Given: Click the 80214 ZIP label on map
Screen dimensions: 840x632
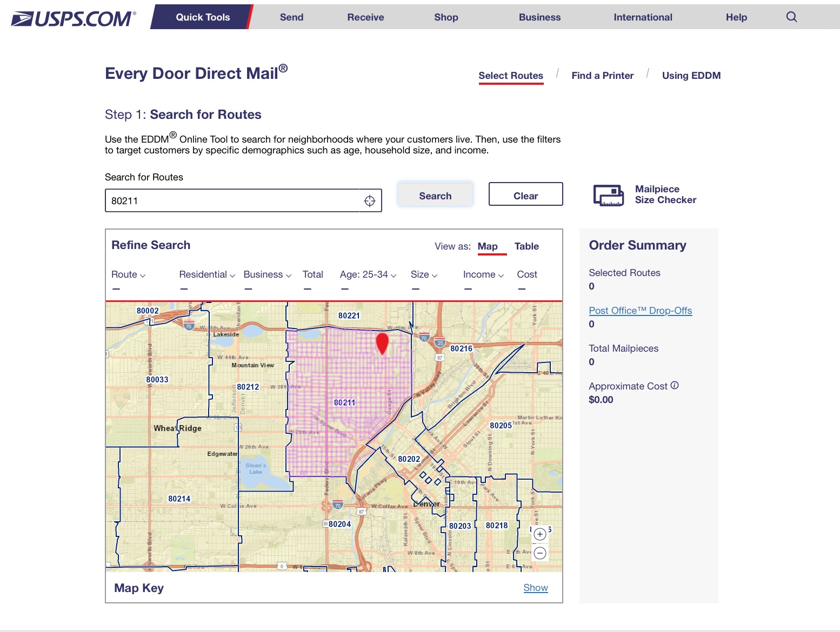Looking at the screenshot, I should tap(179, 499).
